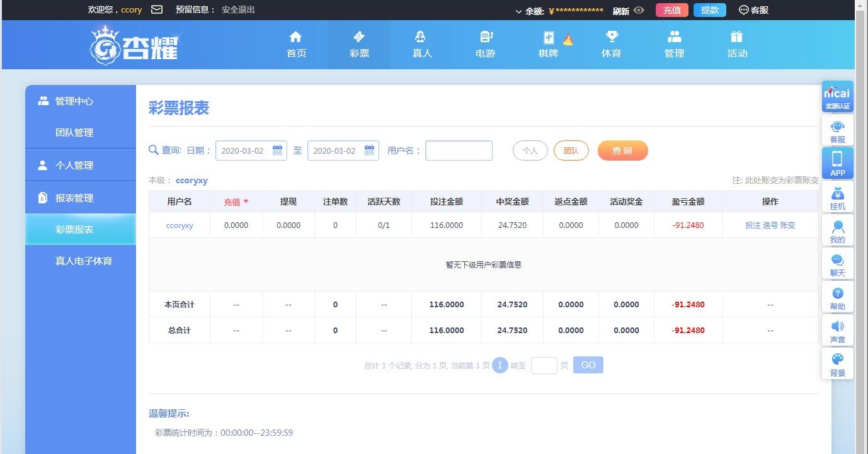This screenshot has width=868, height=454.
Task: Click the magnifier 查询 search icon
Action: [x=153, y=150]
